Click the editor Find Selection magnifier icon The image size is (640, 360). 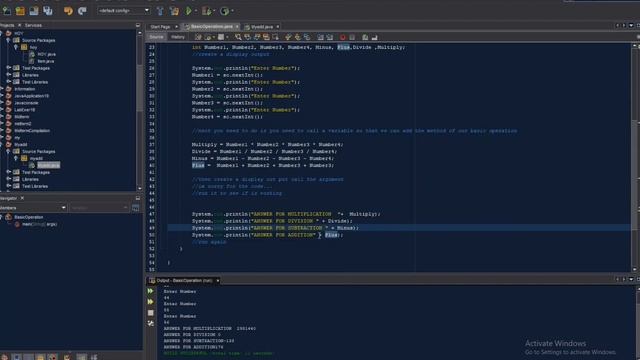[x=238, y=37]
